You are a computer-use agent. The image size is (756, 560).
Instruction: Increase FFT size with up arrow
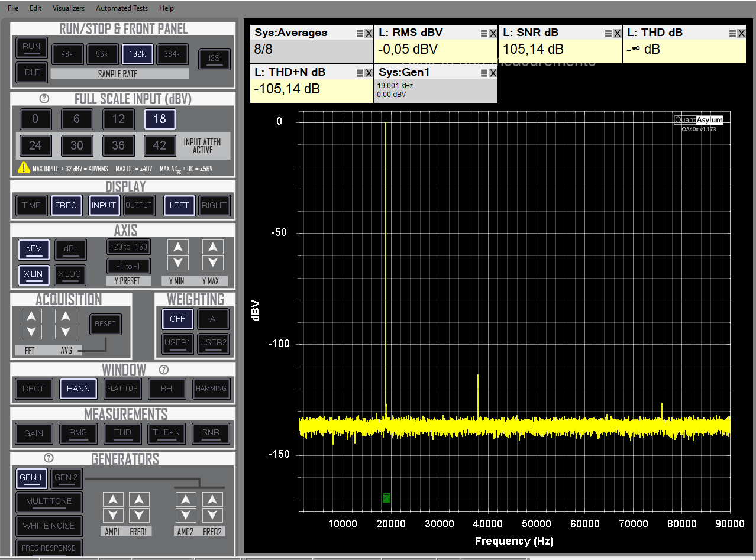click(x=31, y=316)
